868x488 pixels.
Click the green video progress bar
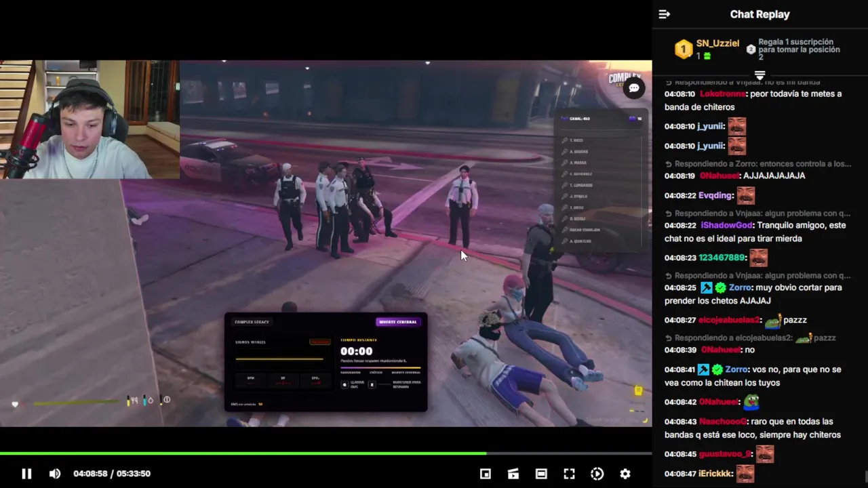coord(243,453)
